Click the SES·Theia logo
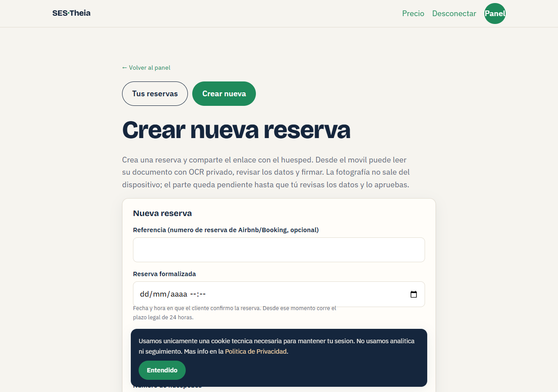Viewport: 558px width, 392px height. click(71, 13)
